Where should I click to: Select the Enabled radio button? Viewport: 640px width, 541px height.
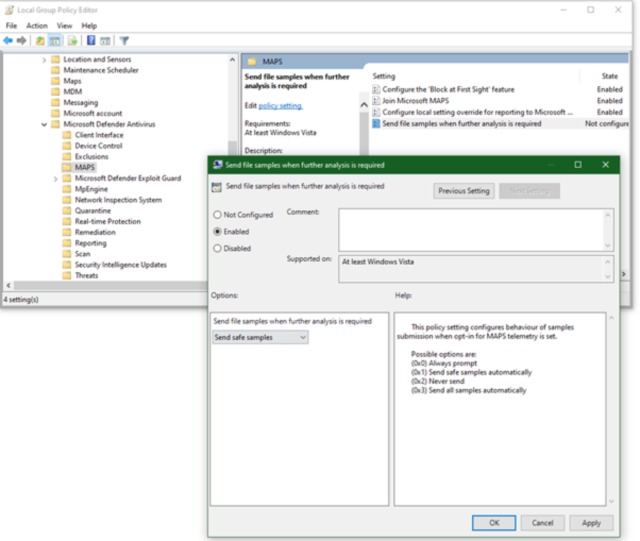click(x=217, y=232)
